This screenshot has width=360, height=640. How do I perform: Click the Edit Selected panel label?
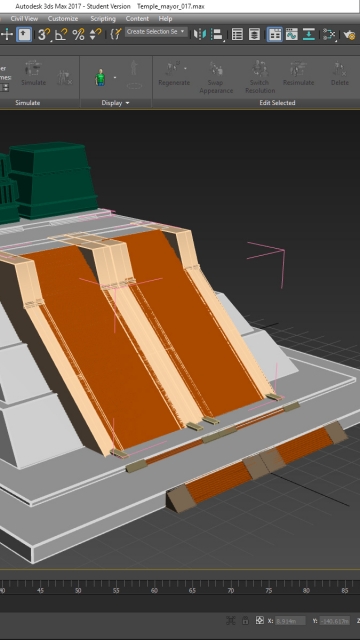pyautogui.click(x=277, y=103)
